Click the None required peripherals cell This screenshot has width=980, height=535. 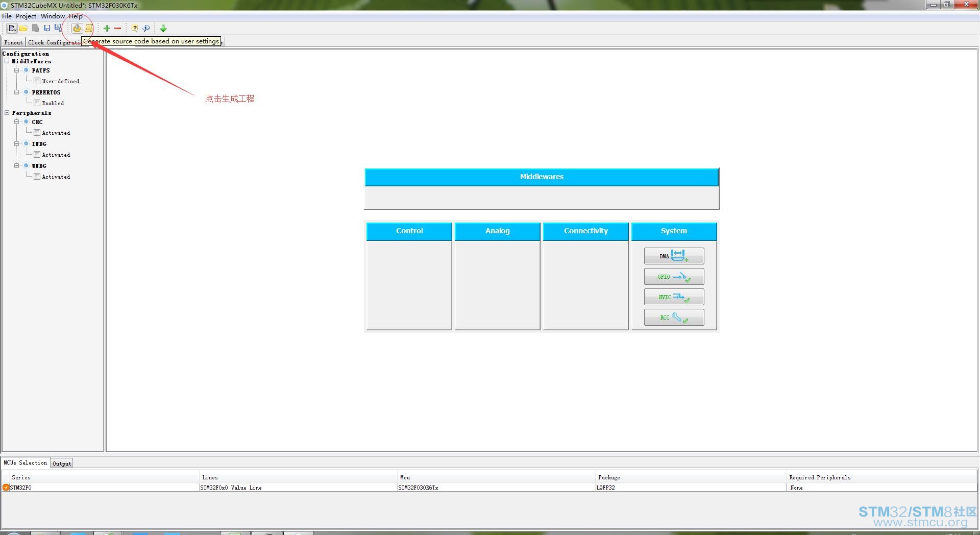coord(882,488)
